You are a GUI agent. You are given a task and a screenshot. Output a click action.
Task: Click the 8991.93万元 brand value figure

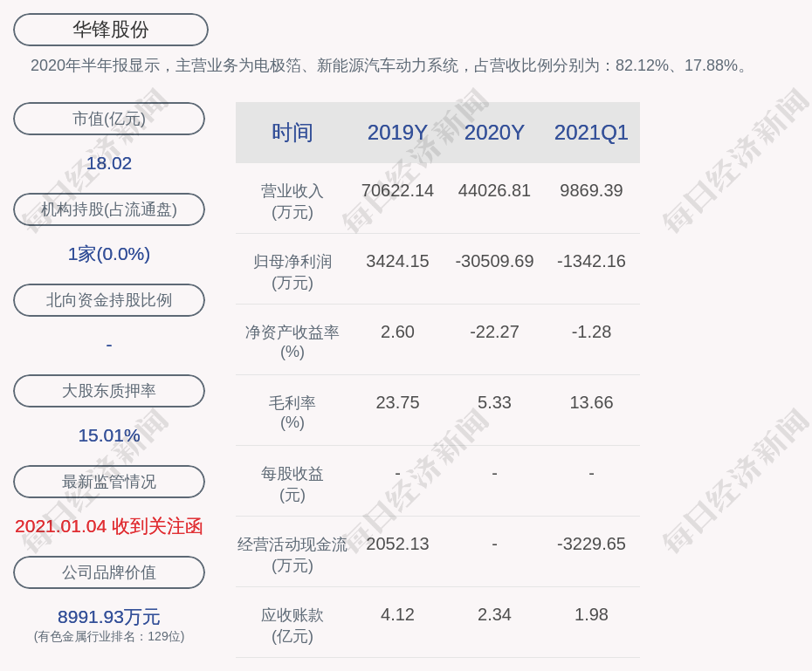[109, 617]
